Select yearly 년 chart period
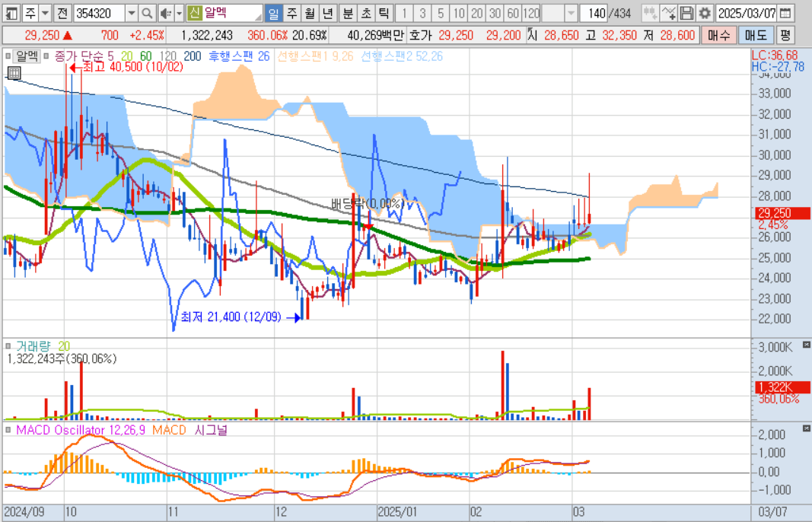812x522 pixels. [x=327, y=13]
